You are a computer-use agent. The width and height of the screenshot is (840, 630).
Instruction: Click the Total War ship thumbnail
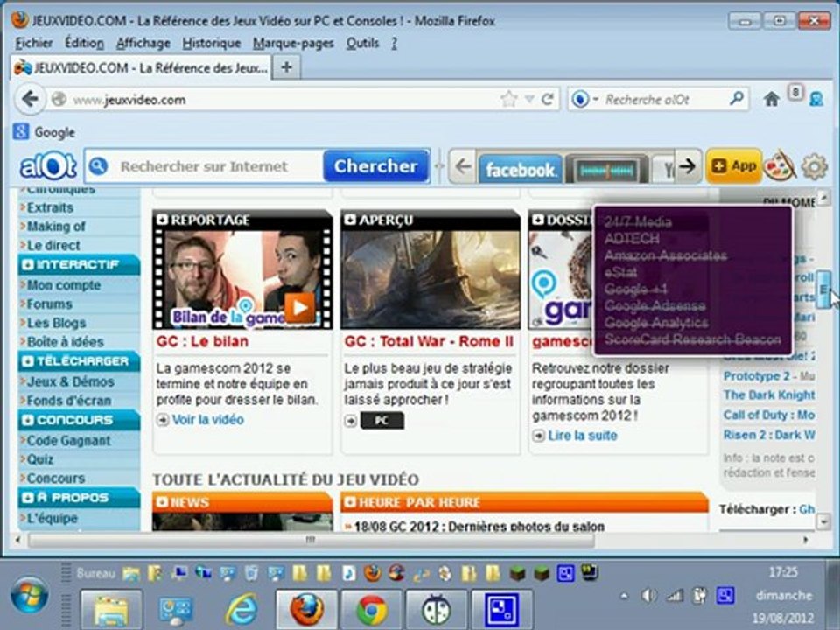(x=430, y=279)
